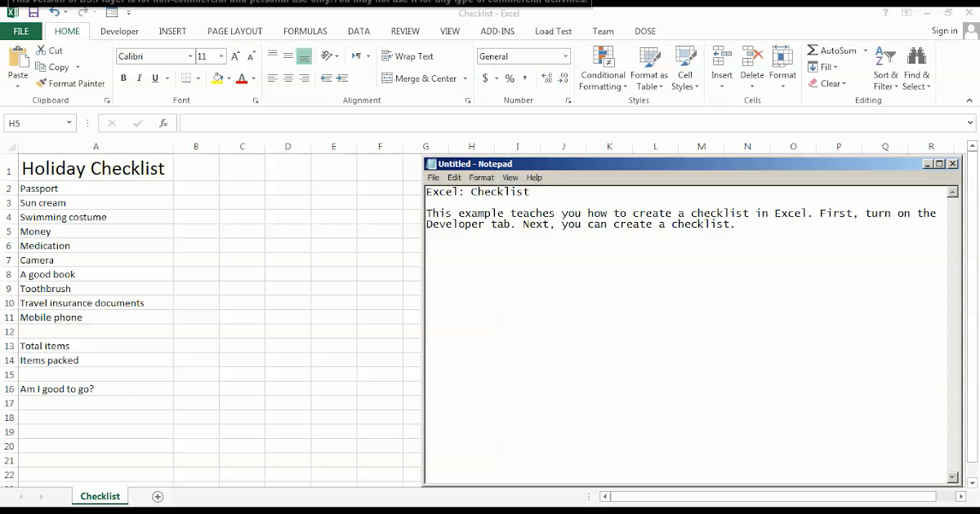
Task: Apply bold formatting
Action: [x=123, y=78]
